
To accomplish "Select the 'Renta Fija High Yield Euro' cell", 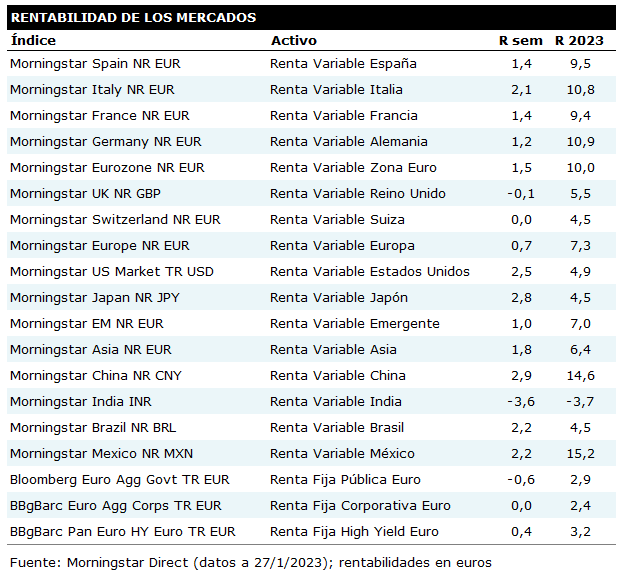I will [354, 531].
